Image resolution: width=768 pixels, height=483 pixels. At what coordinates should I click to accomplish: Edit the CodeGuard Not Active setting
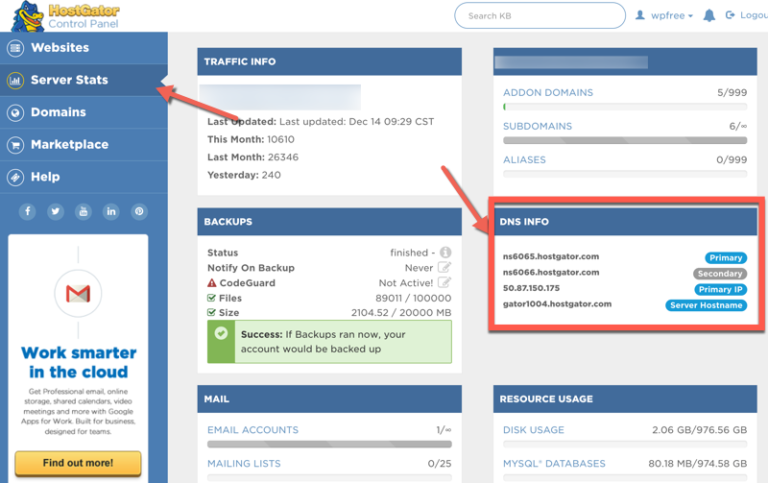click(445, 283)
